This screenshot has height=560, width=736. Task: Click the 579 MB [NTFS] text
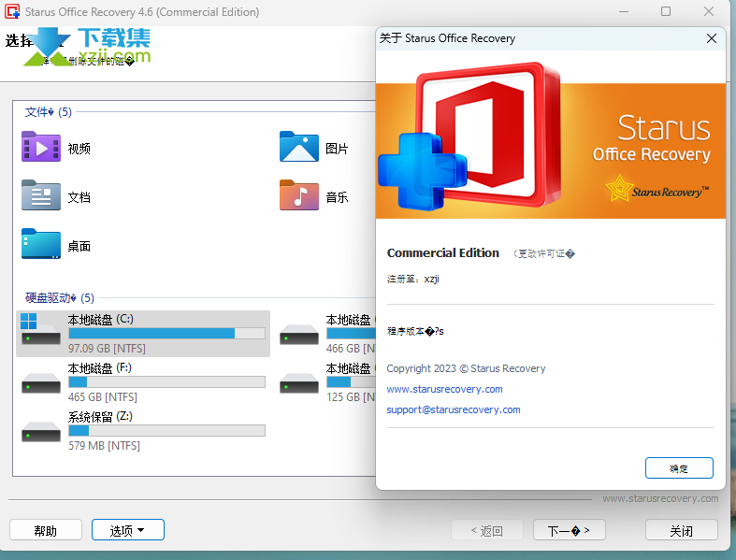[104, 445]
